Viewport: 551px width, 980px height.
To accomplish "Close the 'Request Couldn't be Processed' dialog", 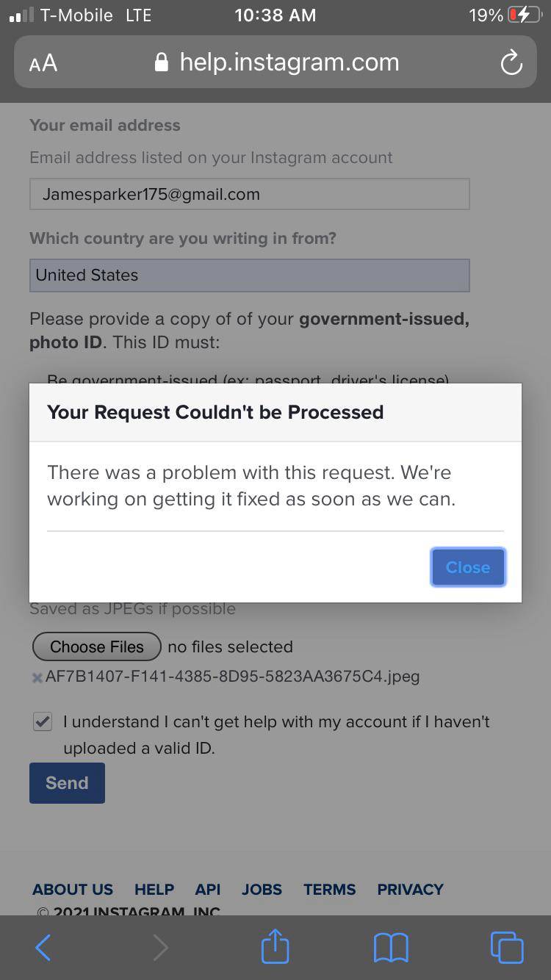I will coord(467,566).
